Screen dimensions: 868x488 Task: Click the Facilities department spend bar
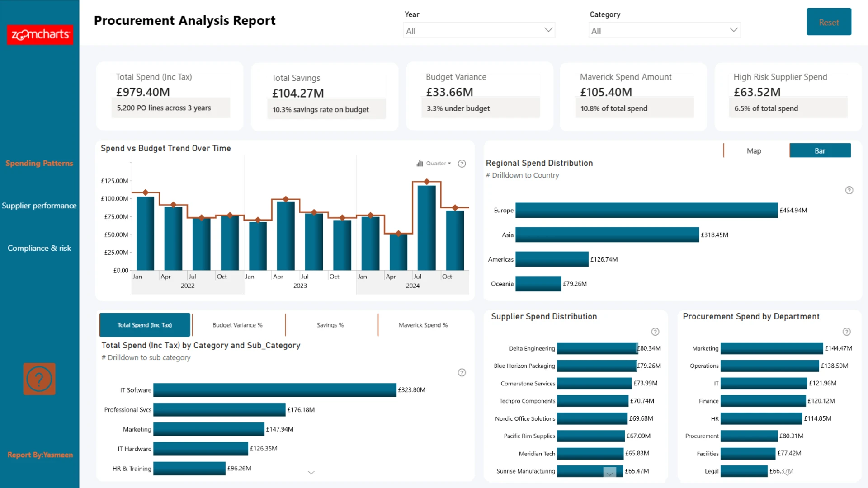748,453
